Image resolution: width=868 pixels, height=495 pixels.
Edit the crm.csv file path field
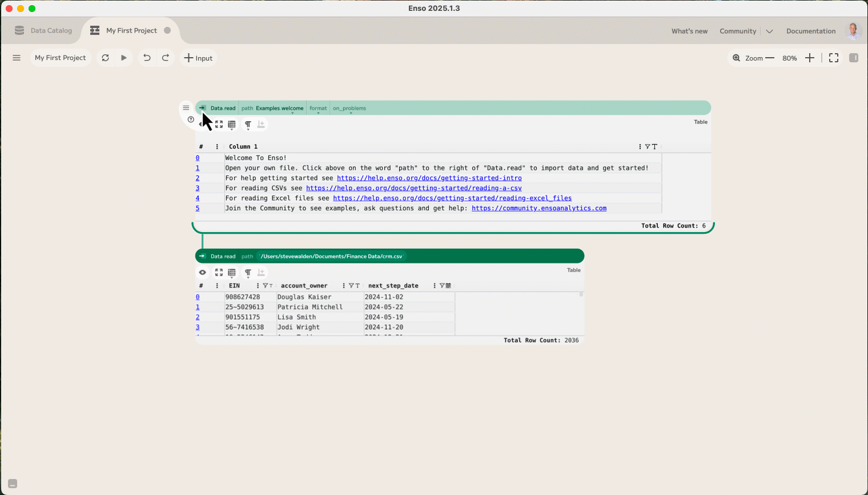coord(331,256)
